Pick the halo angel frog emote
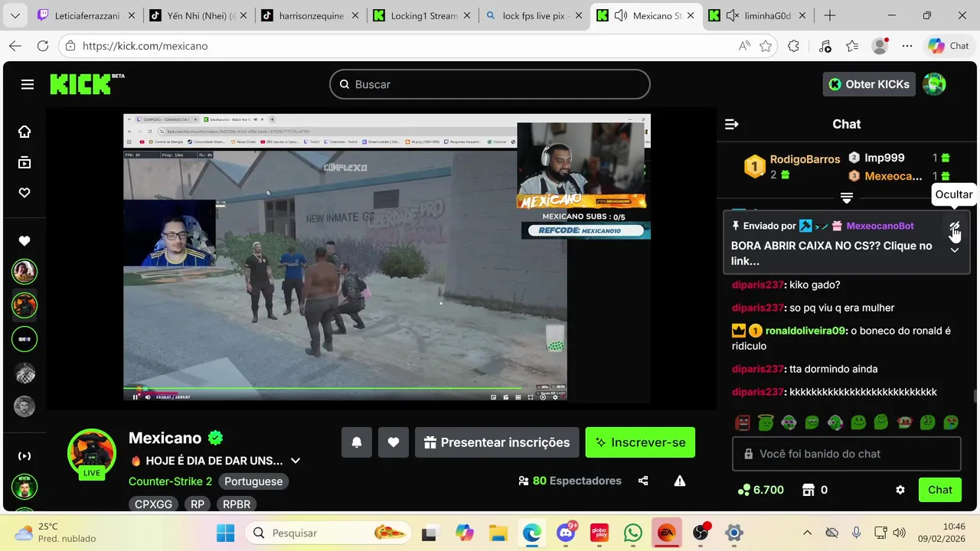Viewport: 980px width, 551px height. 766,422
